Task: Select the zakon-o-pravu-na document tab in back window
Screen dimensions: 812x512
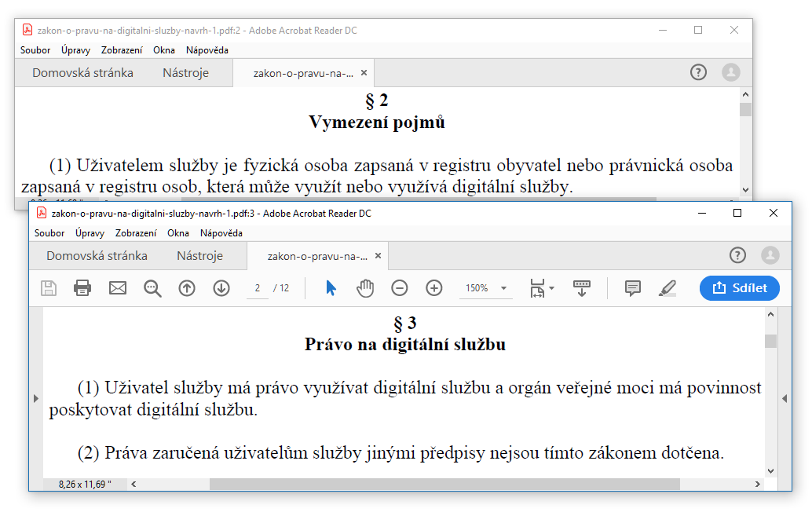Action: click(303, 74)
